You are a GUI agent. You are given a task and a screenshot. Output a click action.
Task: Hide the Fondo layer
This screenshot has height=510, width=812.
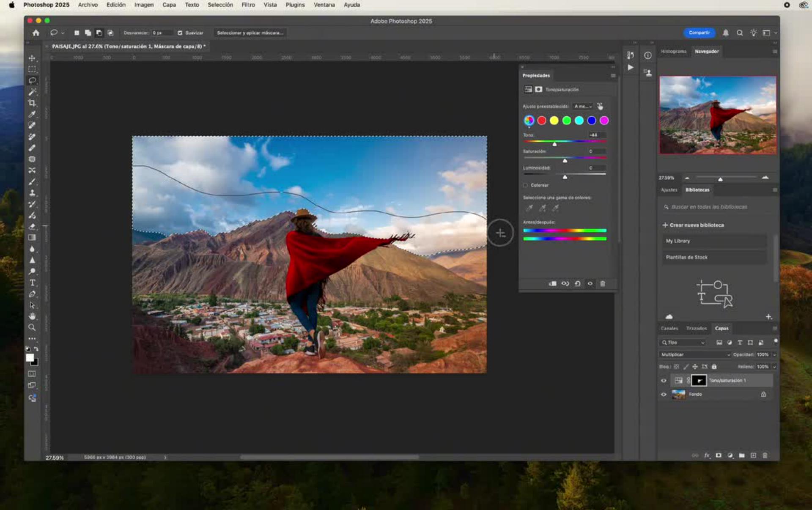pos(664,394)
